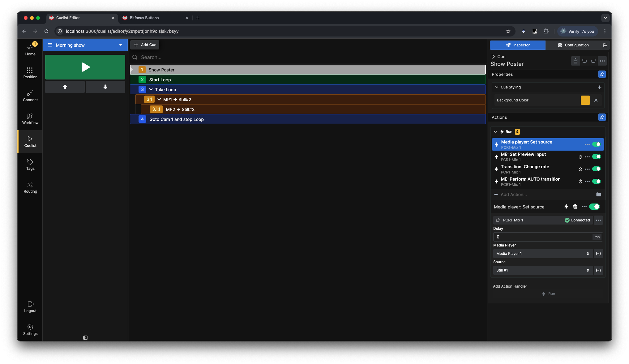Move to previous cue with up arrow

coord(65,87)
